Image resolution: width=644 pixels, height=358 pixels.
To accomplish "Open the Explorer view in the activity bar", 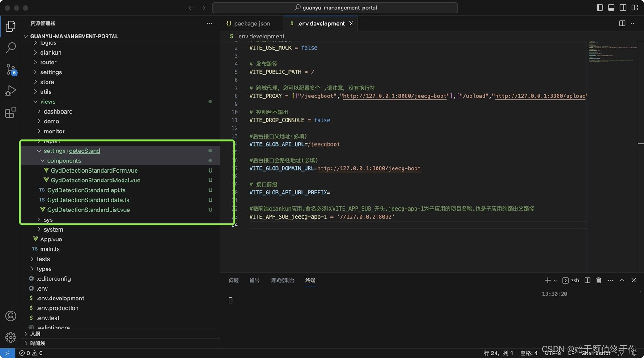I will pyautogui.click(x=11, y=26).
